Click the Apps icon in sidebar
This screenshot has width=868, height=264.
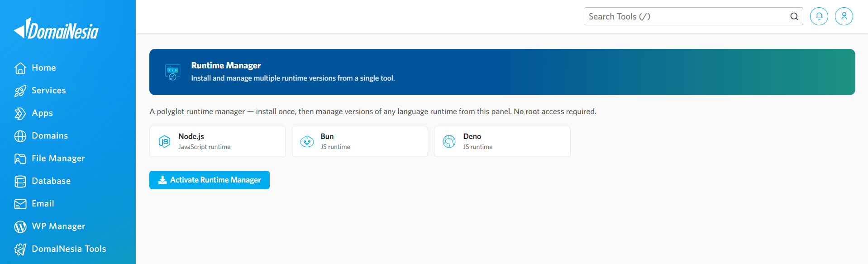coord(20,113)
